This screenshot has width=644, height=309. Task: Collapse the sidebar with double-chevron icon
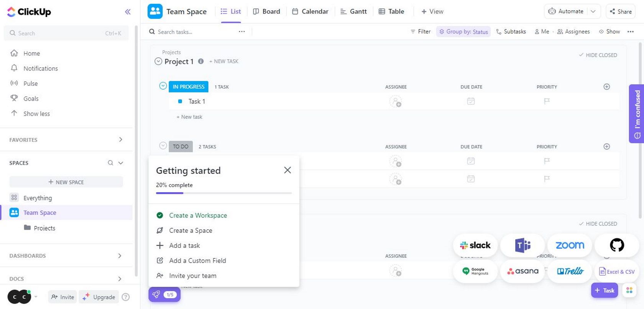click(128, 12)
